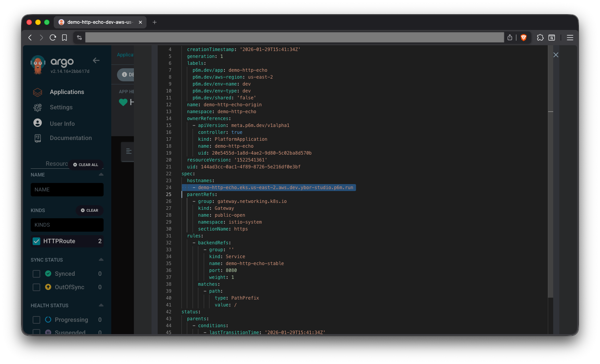Uncheck the HTTPRoute kind filter

[x=36, y=241]
